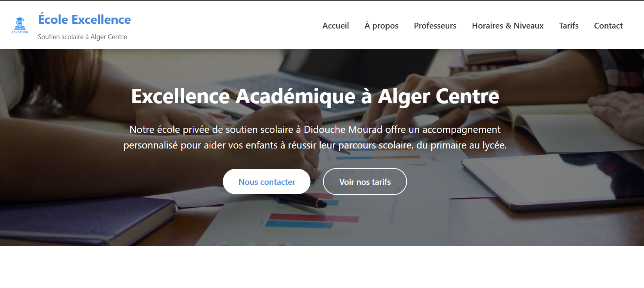Viewport: 644px width, 288px height.
Task: Go to the Accueil menu item
Action: [x=335, y=26]
